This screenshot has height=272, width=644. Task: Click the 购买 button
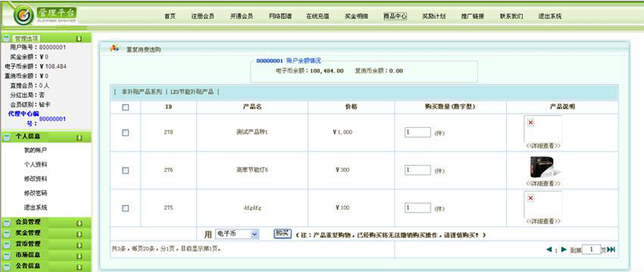283,234
